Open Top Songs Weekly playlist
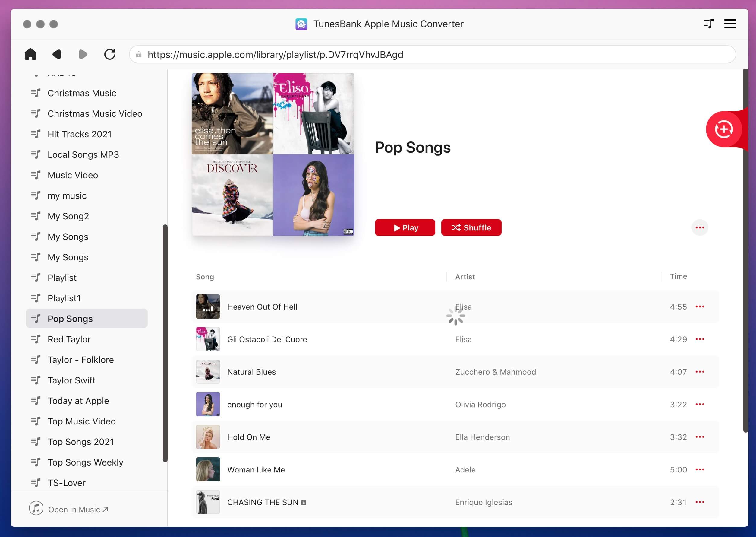This screenshot has width=756, height=537. tap(87, 462)
